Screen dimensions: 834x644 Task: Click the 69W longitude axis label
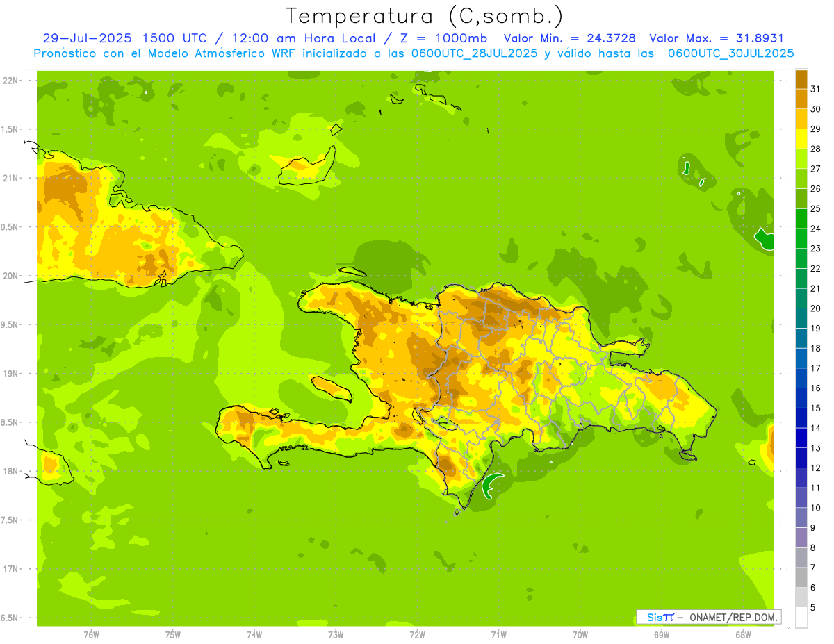pyautogui.click(x=662, y=635)
